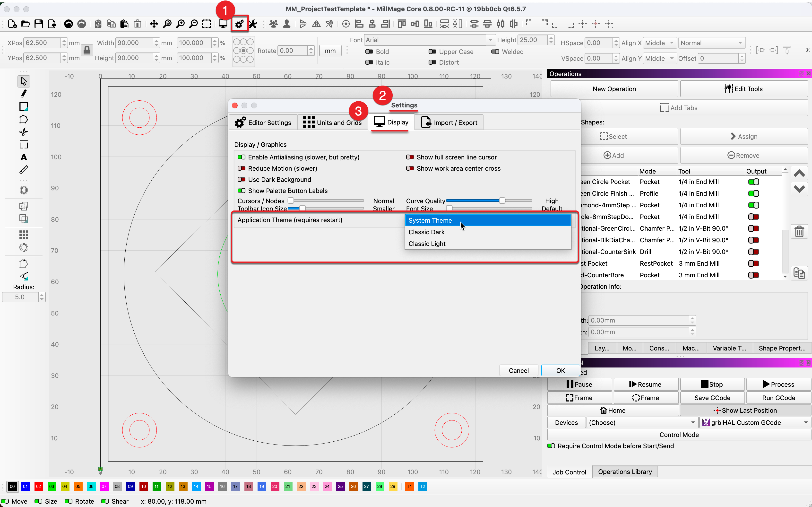The height and width of the screenshot is (507, 812).
Task: Click the New Operation button
Action: tap(614, 89)
